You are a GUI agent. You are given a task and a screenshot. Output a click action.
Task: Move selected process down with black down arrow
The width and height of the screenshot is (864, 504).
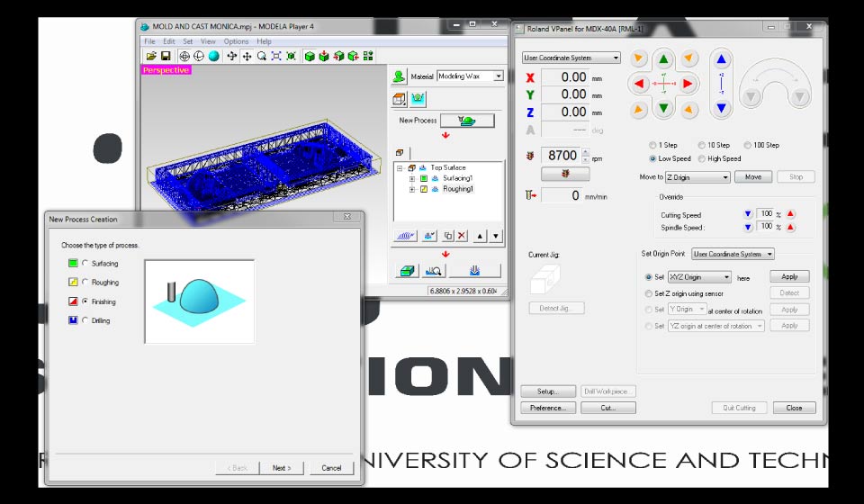click(x=496, y=236)
